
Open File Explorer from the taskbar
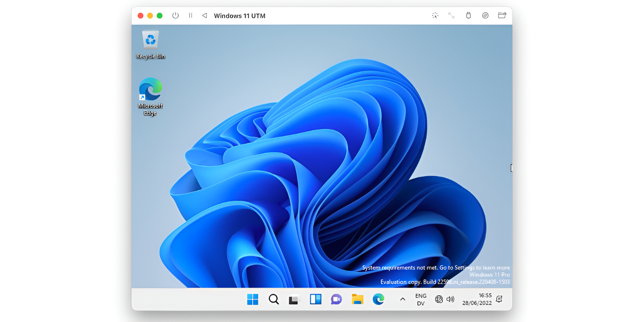(x=357, y=299)
